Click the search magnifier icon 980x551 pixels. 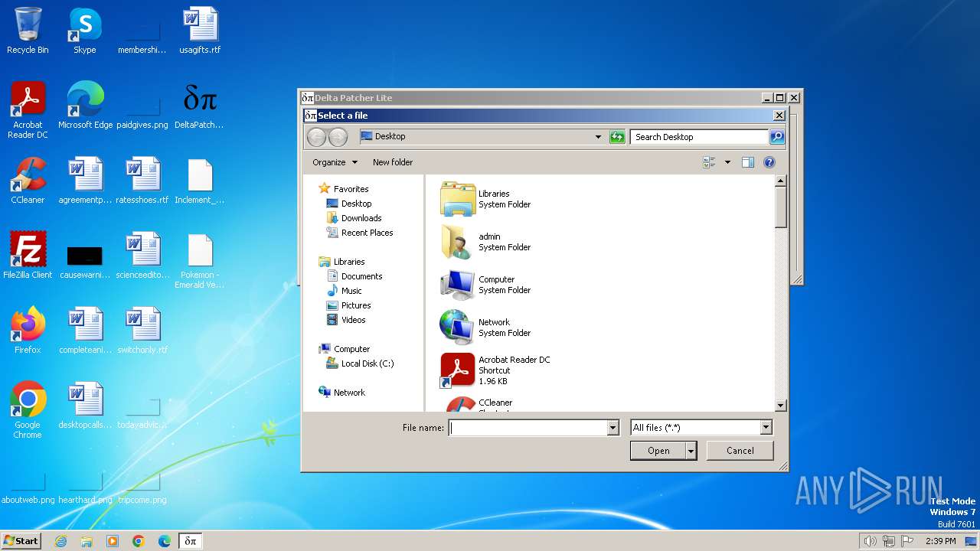coord(777,137)
